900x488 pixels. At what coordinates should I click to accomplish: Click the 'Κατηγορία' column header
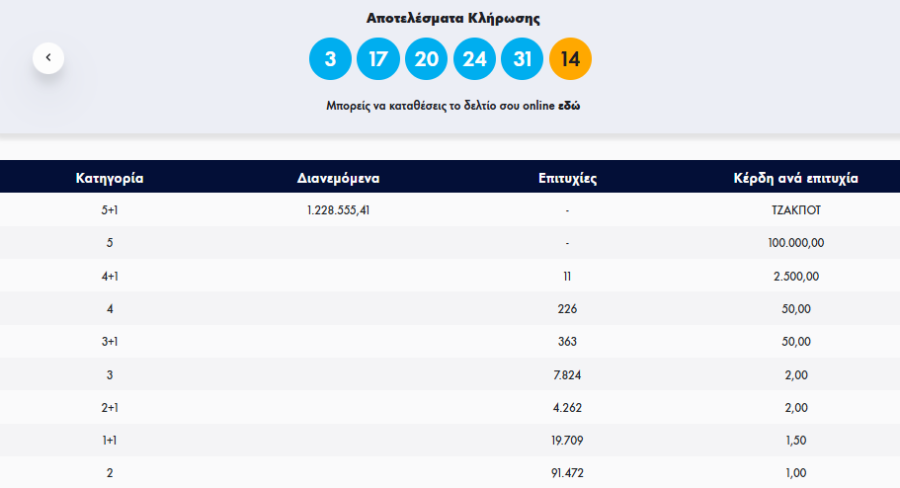110,179
